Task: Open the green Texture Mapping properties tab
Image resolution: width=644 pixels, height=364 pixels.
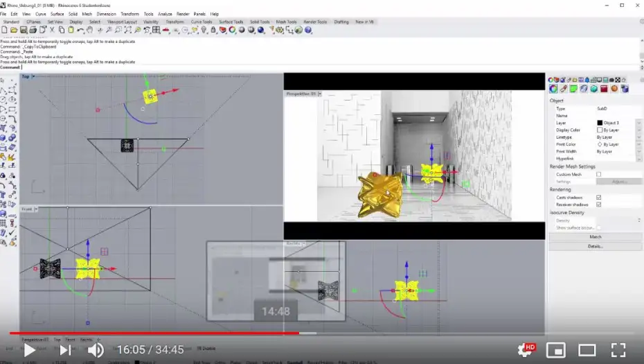Action: pyautogui.click(x=573, y=89)
